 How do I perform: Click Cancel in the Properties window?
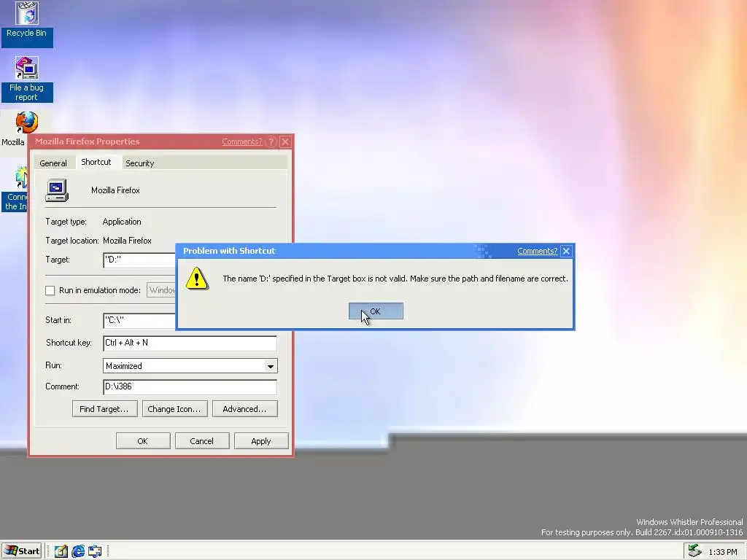pyautogui.click(x=202, y=441)
